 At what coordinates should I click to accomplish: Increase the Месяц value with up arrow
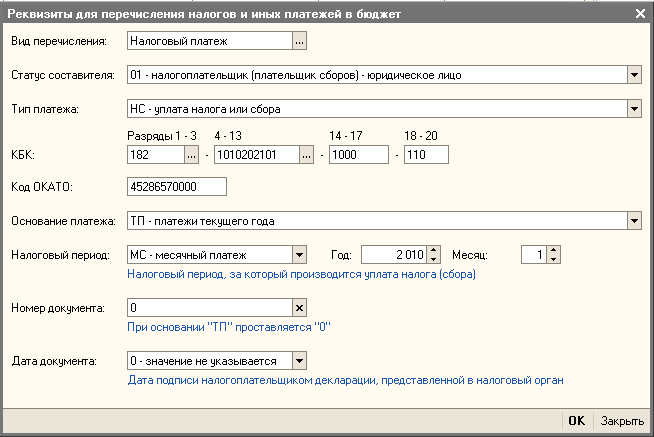(554, 250)
